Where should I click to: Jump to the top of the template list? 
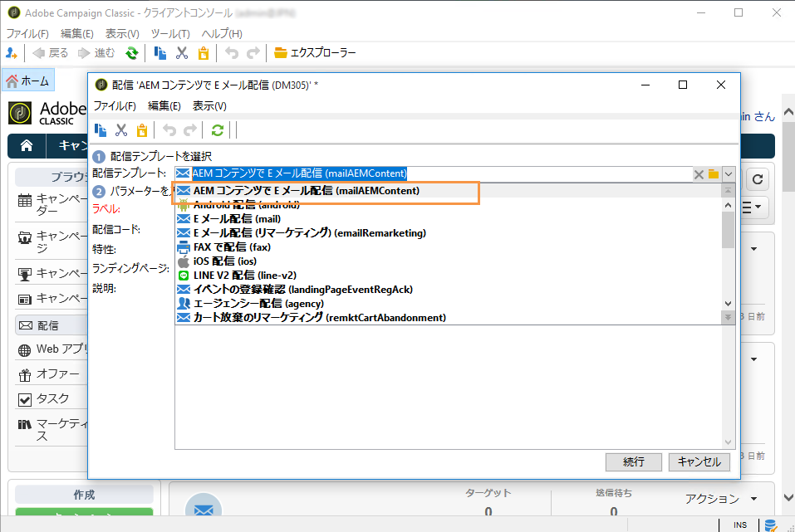tap(728, 191)
